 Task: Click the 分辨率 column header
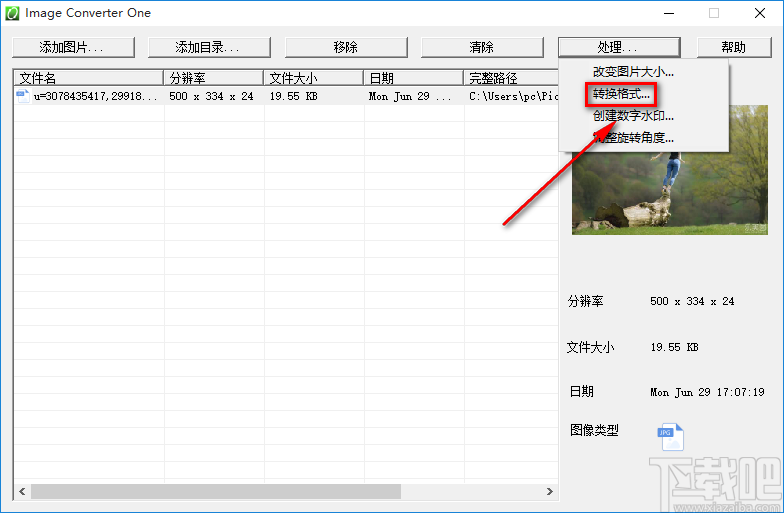(214, 78)
